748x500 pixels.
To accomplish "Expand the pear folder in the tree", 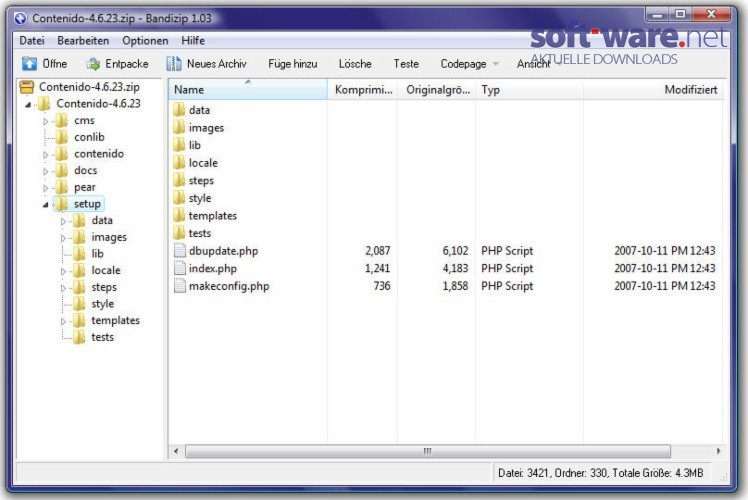I will 46,188.
